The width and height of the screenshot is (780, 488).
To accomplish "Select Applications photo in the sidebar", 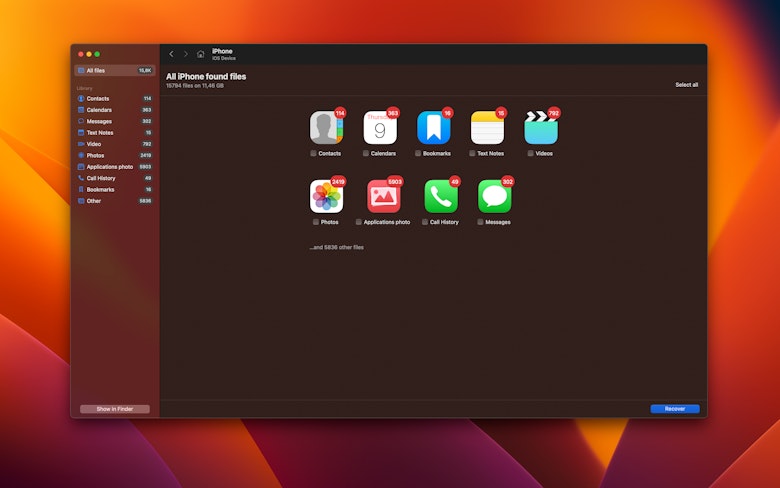I will point(115,167).
